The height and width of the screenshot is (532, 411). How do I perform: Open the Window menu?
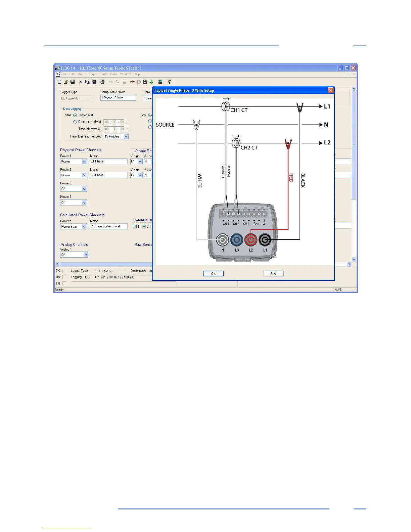pyautogui.click(x=125, y=74)
